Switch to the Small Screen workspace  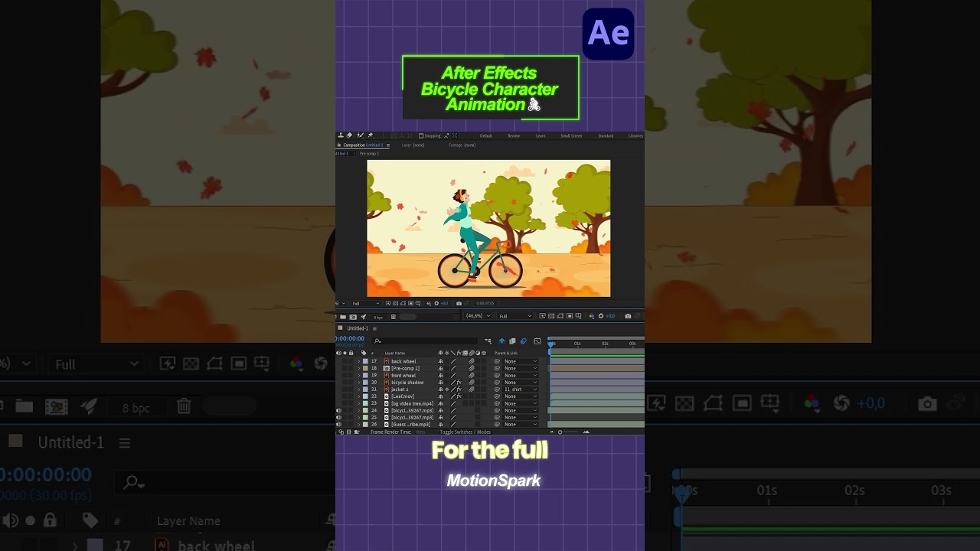tap(571, 135)
